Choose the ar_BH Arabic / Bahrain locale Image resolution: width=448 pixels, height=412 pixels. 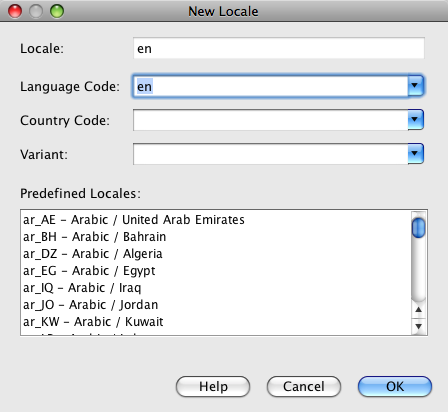[x=217, y=237]
